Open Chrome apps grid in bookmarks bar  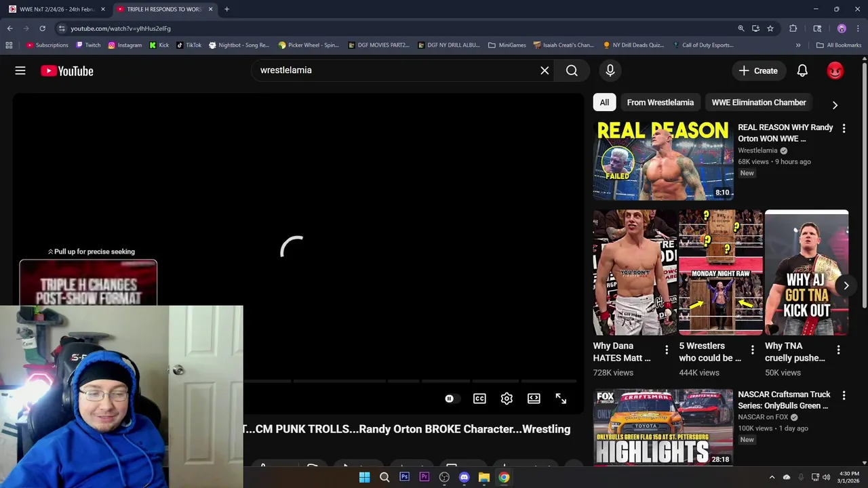pos(9,45)
